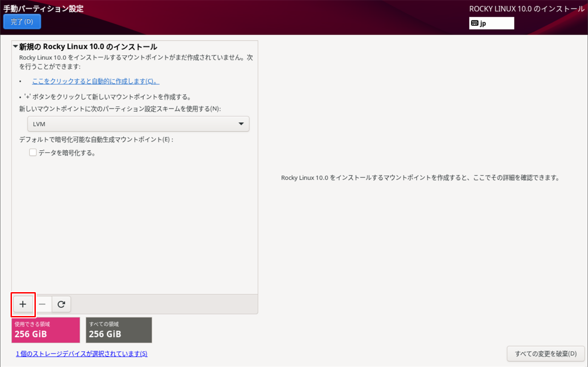Click the minus button to remove mount point

click(42, 304)
